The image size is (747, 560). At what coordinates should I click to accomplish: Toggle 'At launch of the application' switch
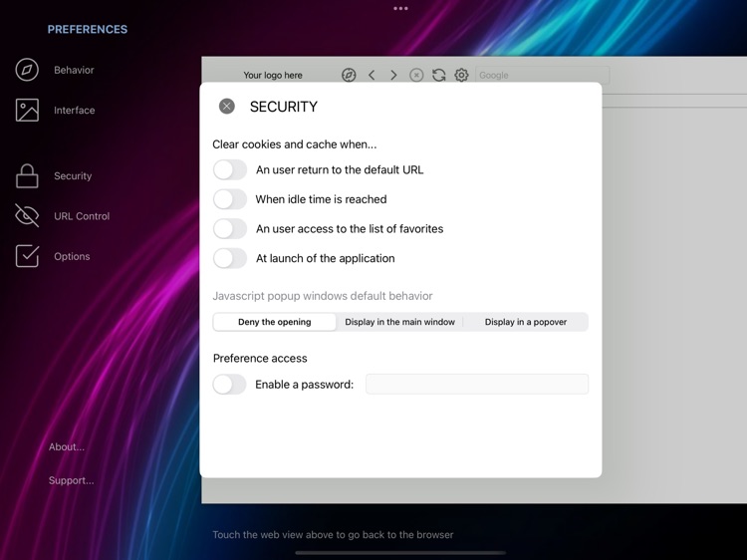pos(230,258)
